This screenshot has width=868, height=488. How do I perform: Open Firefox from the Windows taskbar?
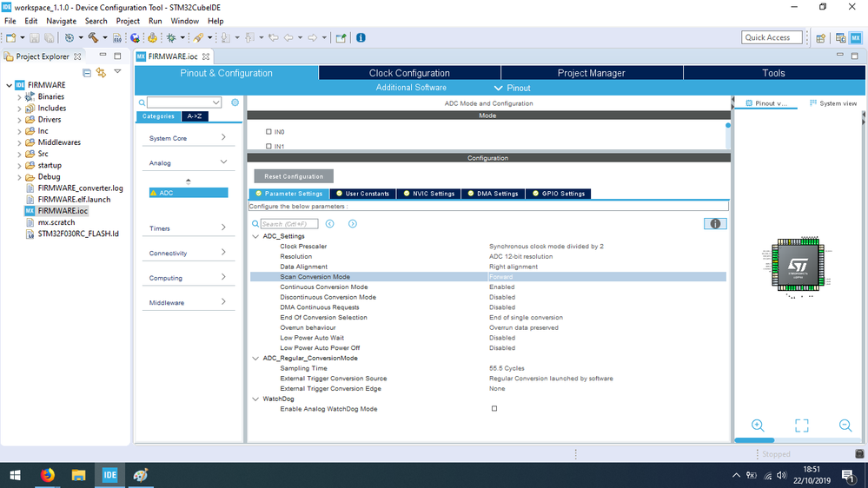point(48,475)
